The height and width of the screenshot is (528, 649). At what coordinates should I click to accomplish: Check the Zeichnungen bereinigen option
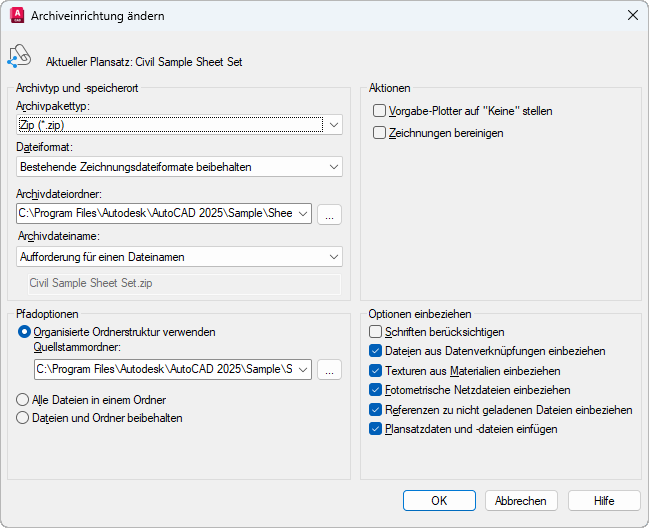pos(380,132)
